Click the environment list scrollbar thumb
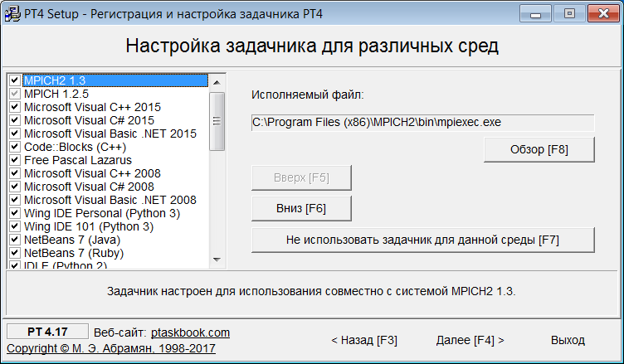624x364 pixels. point(217,121)
